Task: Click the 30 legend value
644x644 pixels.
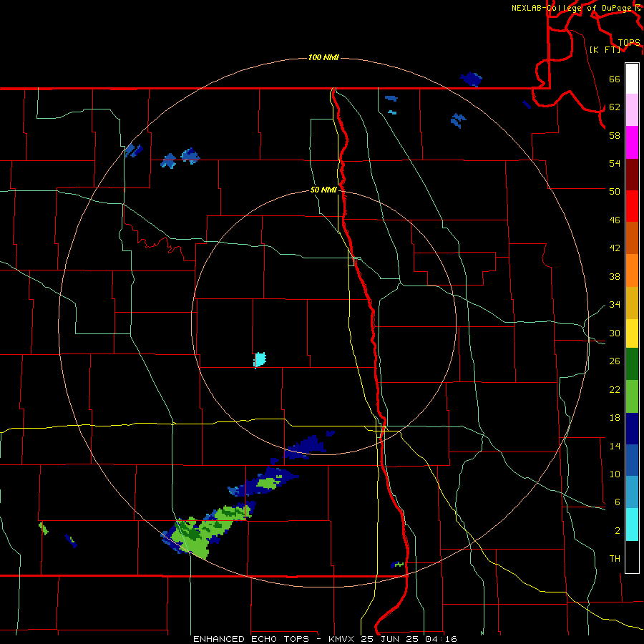Action: (x=615, y=333)
